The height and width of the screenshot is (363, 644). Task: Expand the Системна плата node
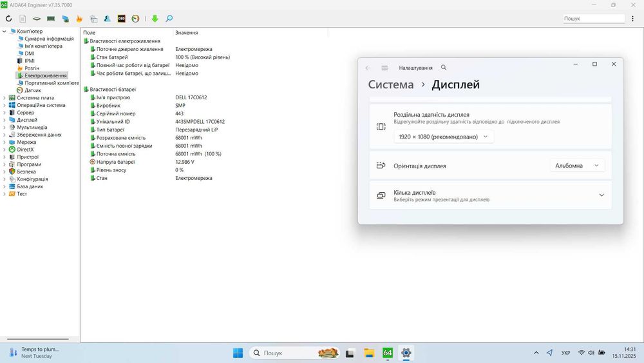(4, 98)
